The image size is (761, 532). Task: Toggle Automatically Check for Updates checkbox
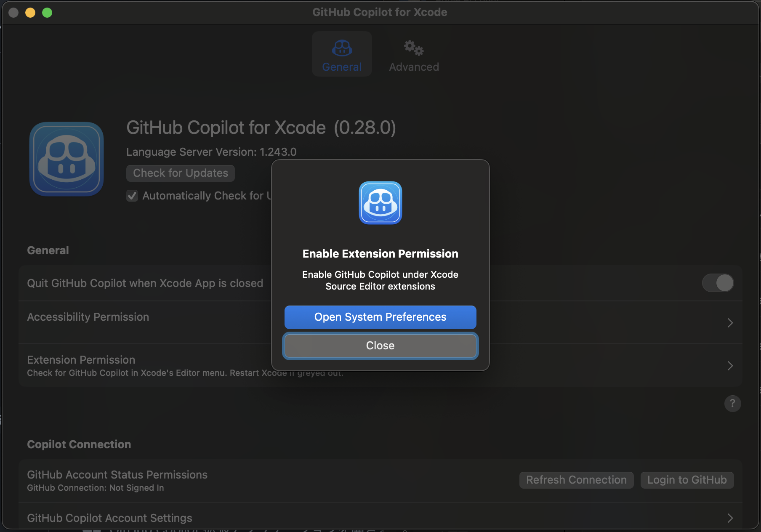[132, 196]
